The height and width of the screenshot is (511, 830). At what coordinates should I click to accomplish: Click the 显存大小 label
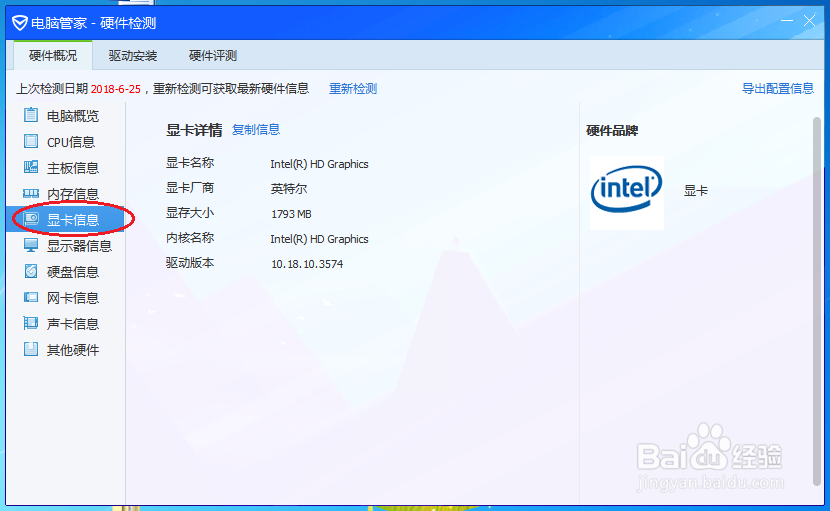pyautogui.click(x=190, y=213)
